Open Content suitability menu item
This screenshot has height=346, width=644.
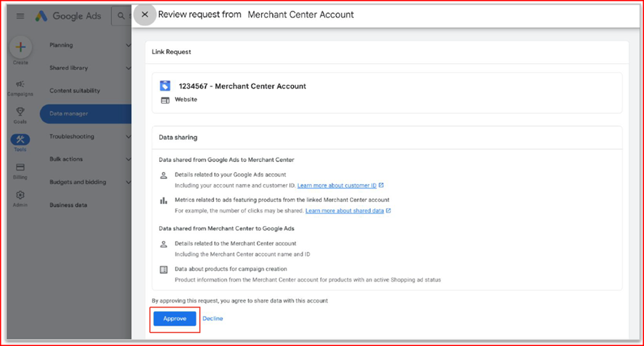(74, 91)
